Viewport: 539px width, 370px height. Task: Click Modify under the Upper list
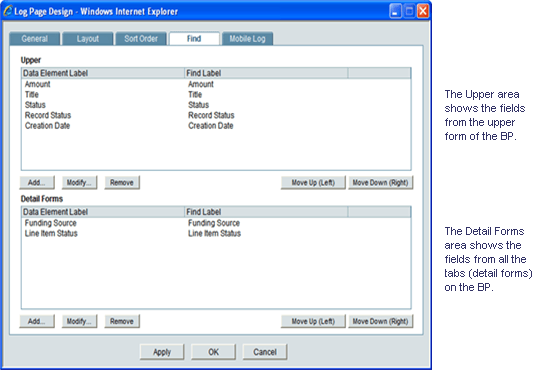(x=79, y=183)
